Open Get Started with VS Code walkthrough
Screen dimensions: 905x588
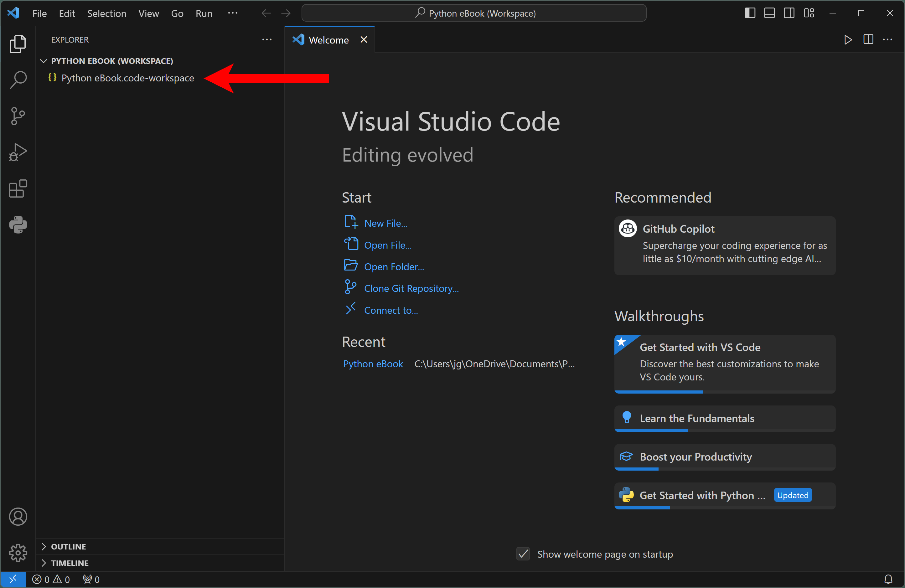pos(725,364)
